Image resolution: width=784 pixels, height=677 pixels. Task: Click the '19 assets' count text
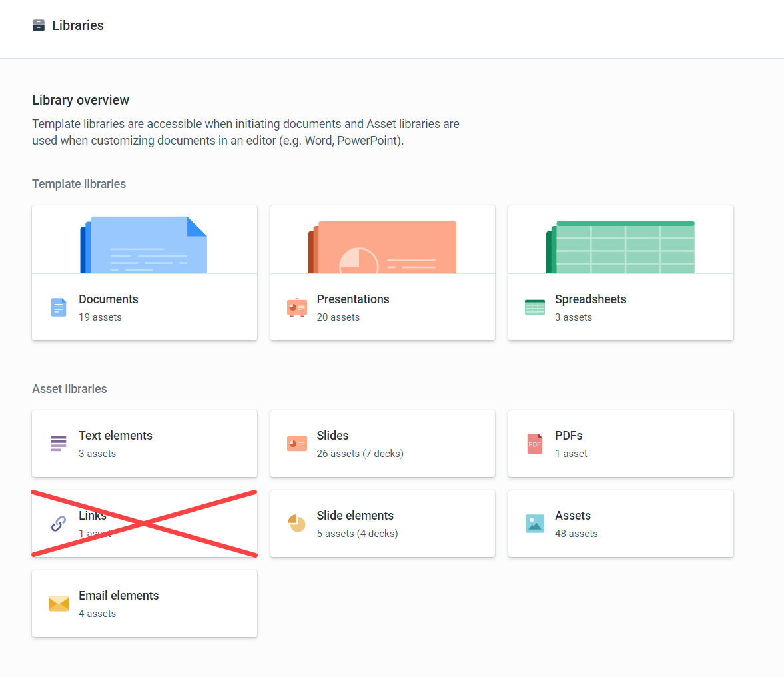point(100,317)
